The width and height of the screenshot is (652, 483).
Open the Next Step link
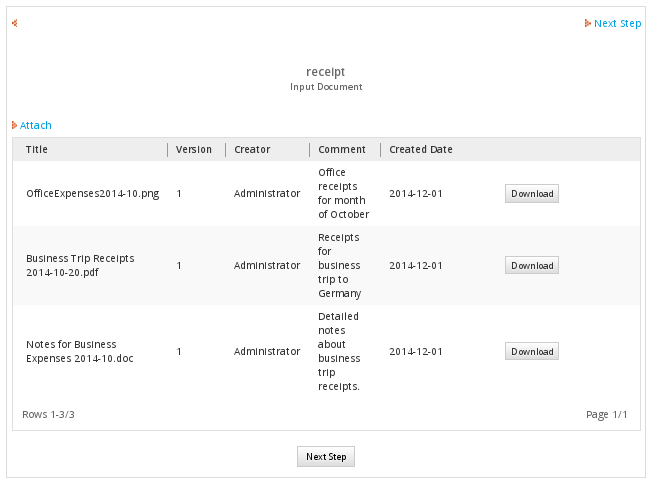[617, 23]
